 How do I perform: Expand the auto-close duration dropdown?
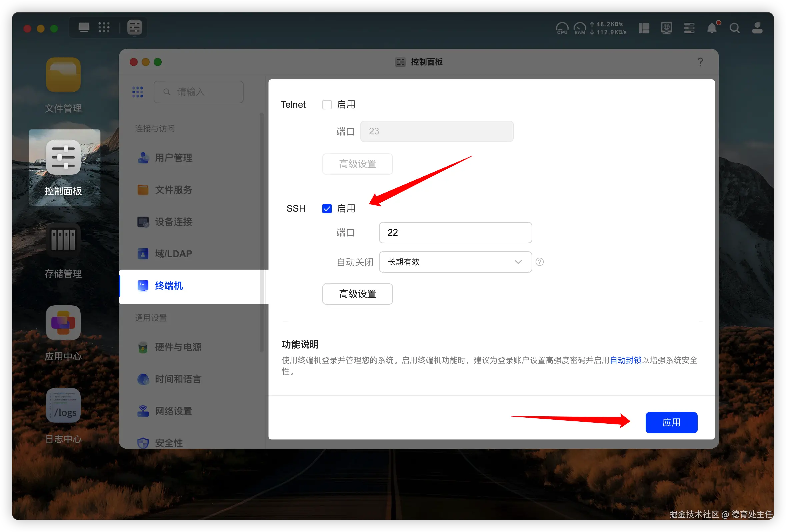pyautogui.click(x=455, y=262)
